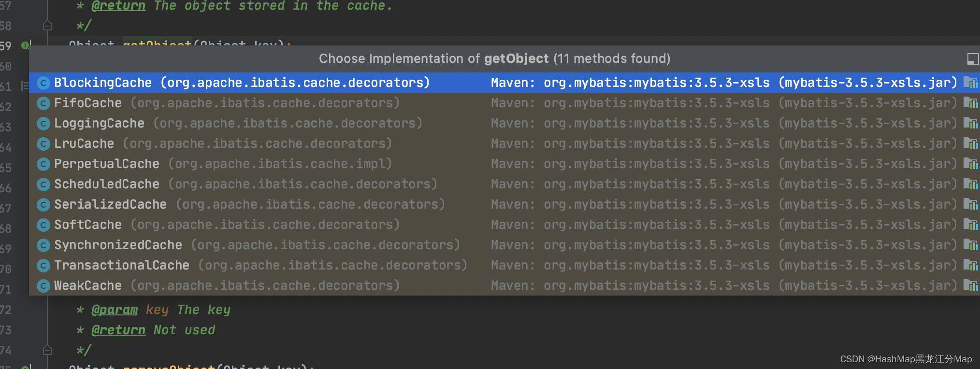980x369 pixels.
Task: Click class icon beside FifoCache
Action: [43, 103]
